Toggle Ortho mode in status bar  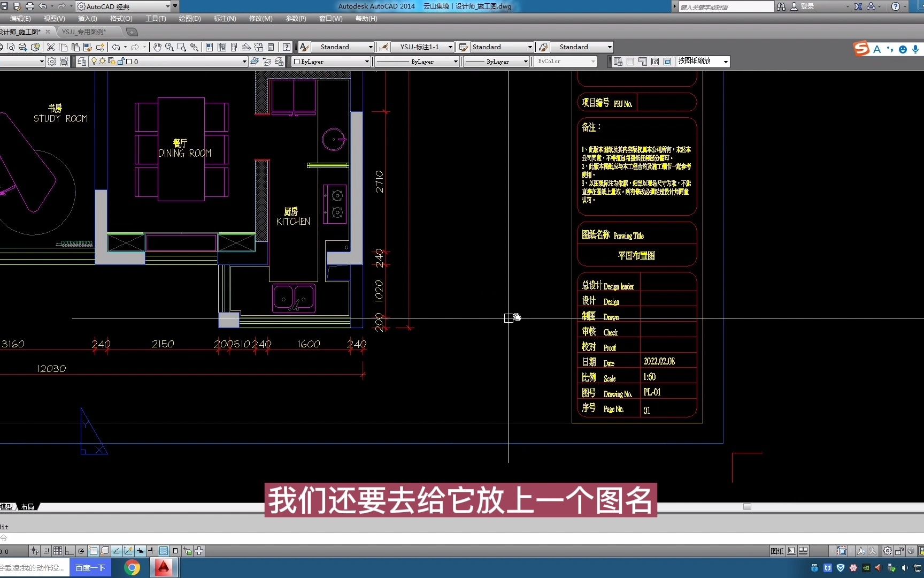[x=70, y=551]
